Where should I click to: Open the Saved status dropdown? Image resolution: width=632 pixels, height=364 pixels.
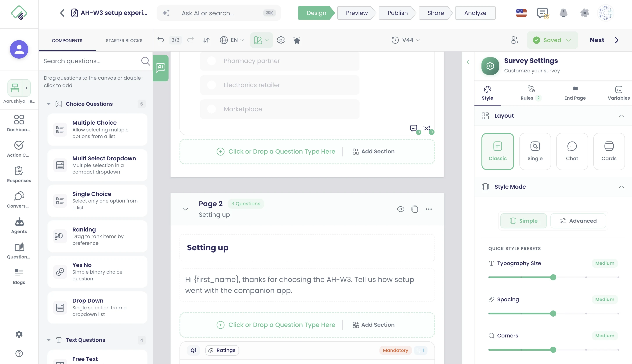click(x=552, y=40)
